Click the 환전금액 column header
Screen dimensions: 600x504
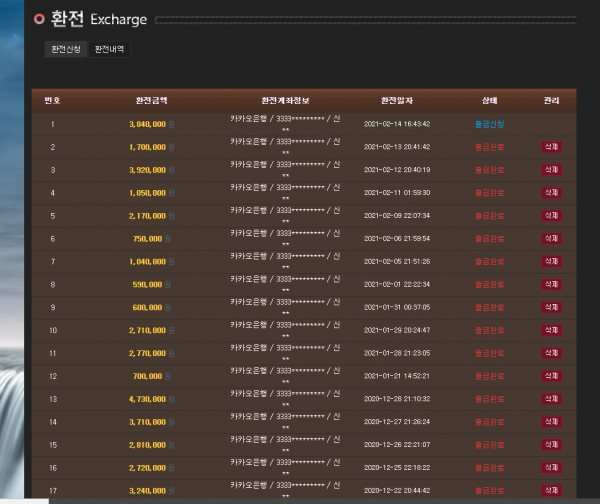[152, 101]
